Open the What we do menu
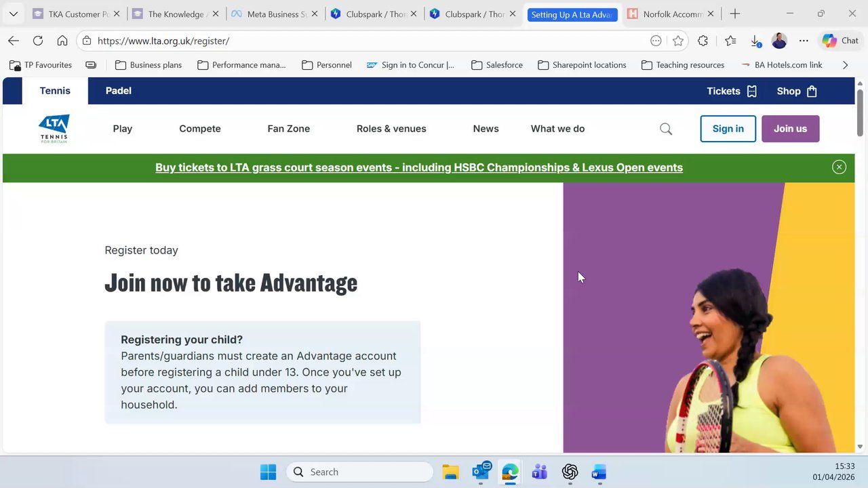The image size is (868, 488). tap(557, 129)
